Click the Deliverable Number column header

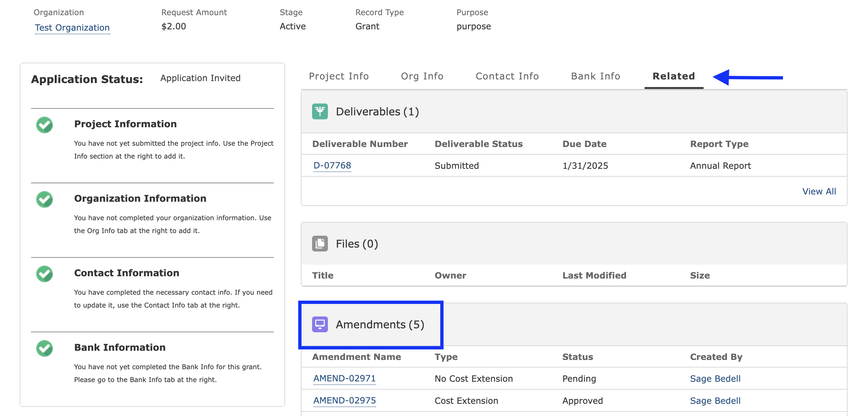[x=360, y=144]
